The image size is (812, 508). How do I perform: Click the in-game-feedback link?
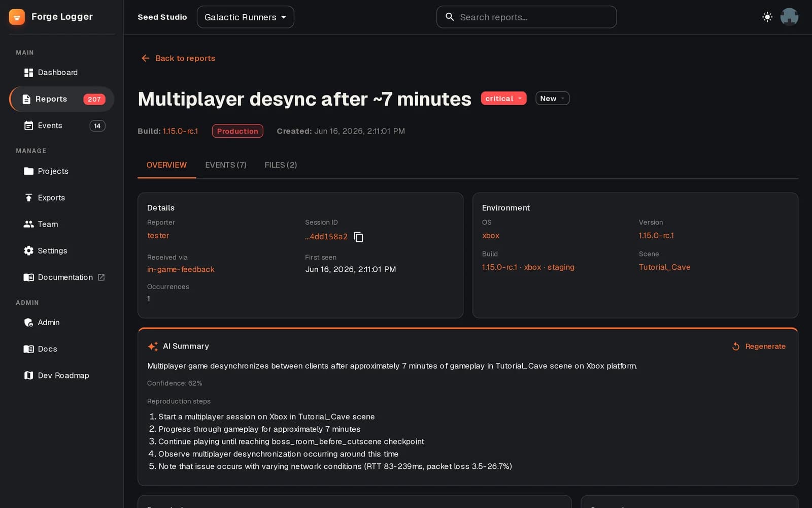pyautogui.click(x=181, y=269)
